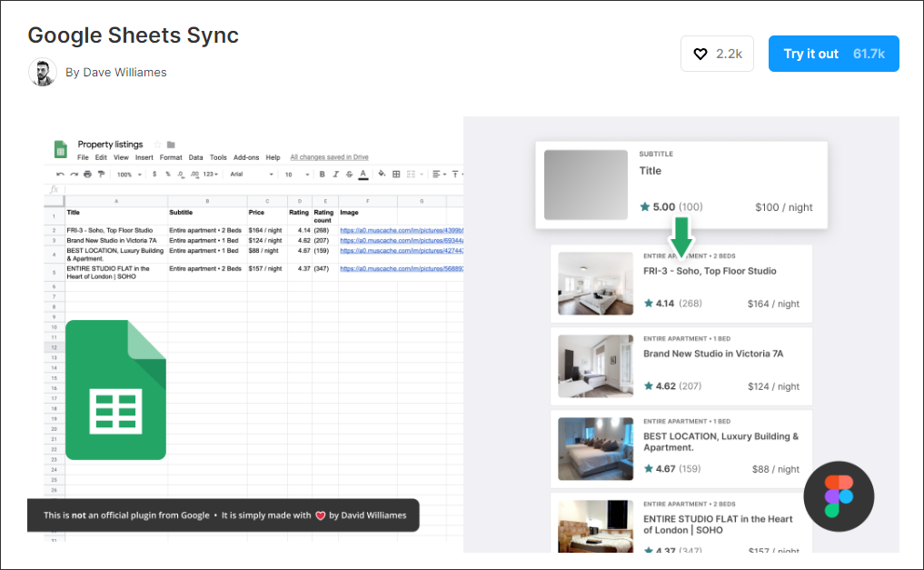Click Dave Williames' author avatar
This screenshot has height=570, width=924.
43,73
